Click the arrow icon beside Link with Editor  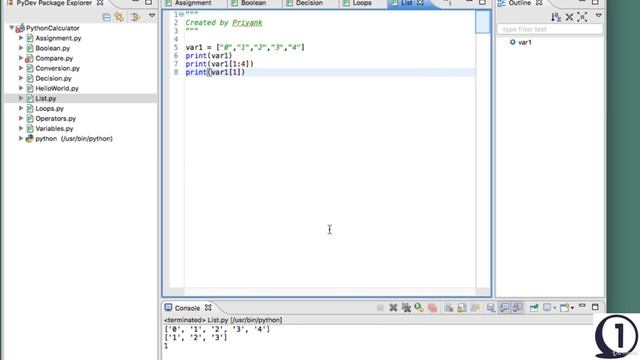pyautogui.click(x=135, y=17)
